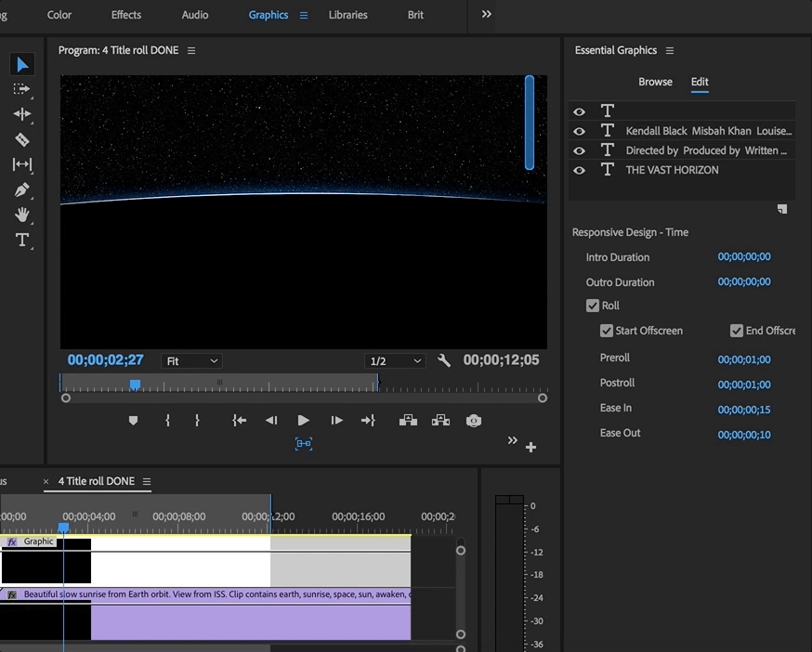Switch to the Browse tab
This screenshot has height=652, width=812.
pyautogui.click(x=655, y=82)
